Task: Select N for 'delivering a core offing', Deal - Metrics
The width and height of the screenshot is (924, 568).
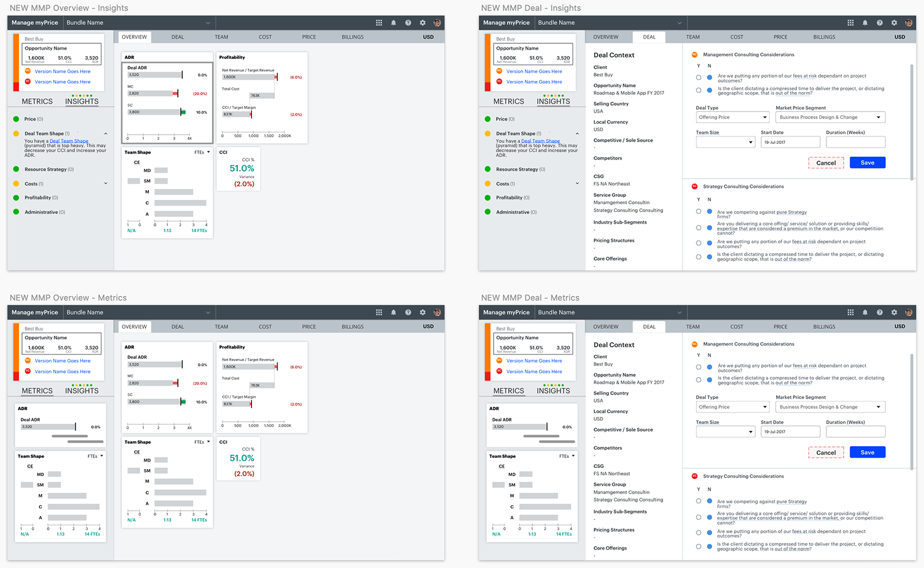Action: [x=710, y=517]
